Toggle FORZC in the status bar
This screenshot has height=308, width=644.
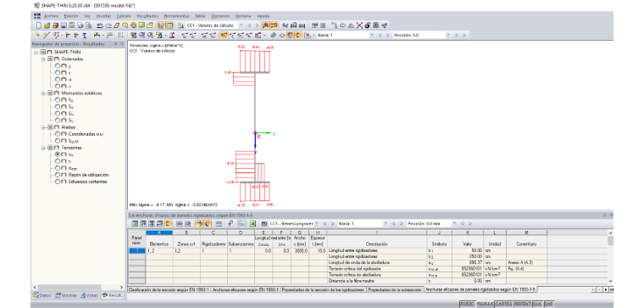[x=467, y=305]
